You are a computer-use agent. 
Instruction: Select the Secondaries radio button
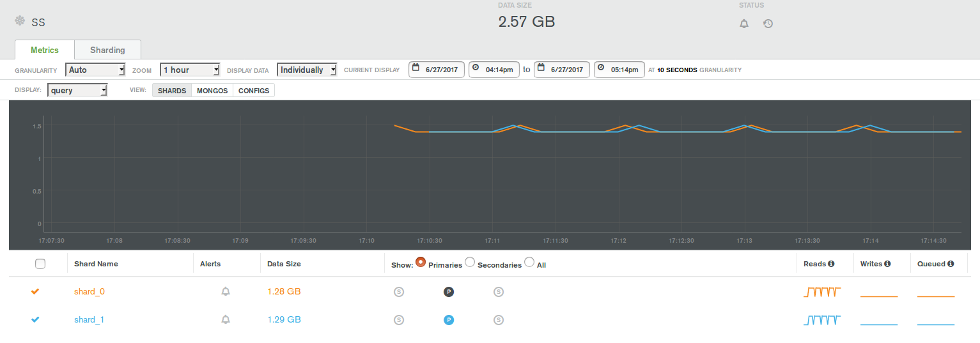click(x=470, y=262)
